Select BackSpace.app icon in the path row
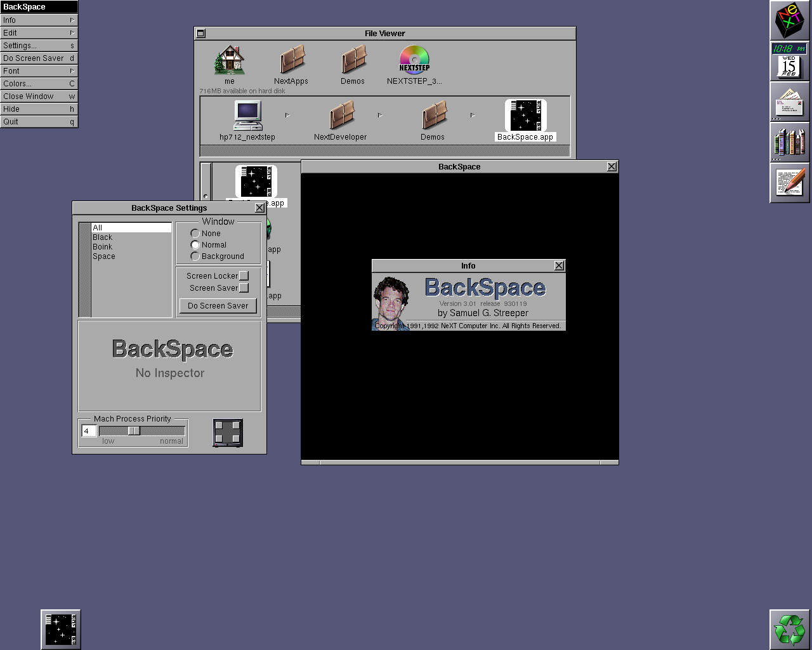Screen dimensions: 812x650 click(x=526, y=116)
